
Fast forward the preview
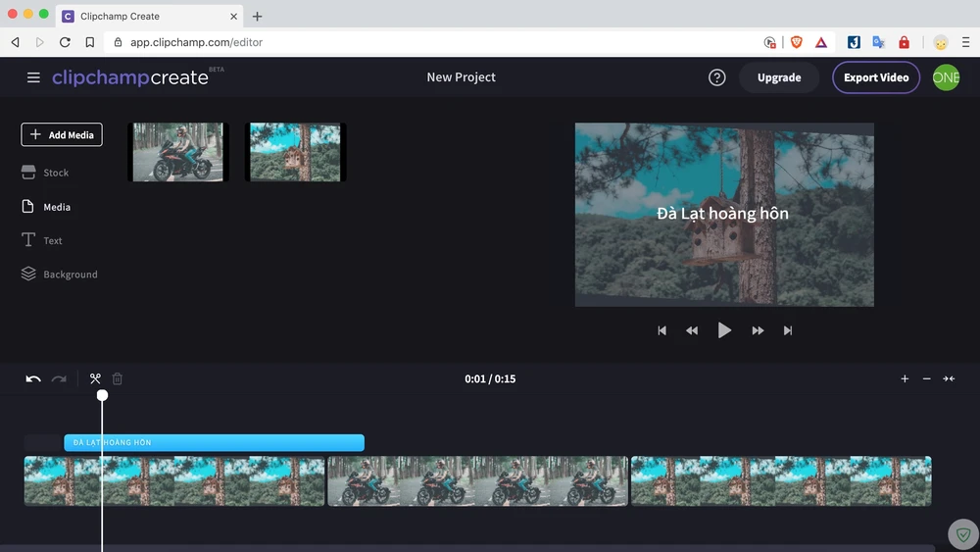[x=758, y=331]
